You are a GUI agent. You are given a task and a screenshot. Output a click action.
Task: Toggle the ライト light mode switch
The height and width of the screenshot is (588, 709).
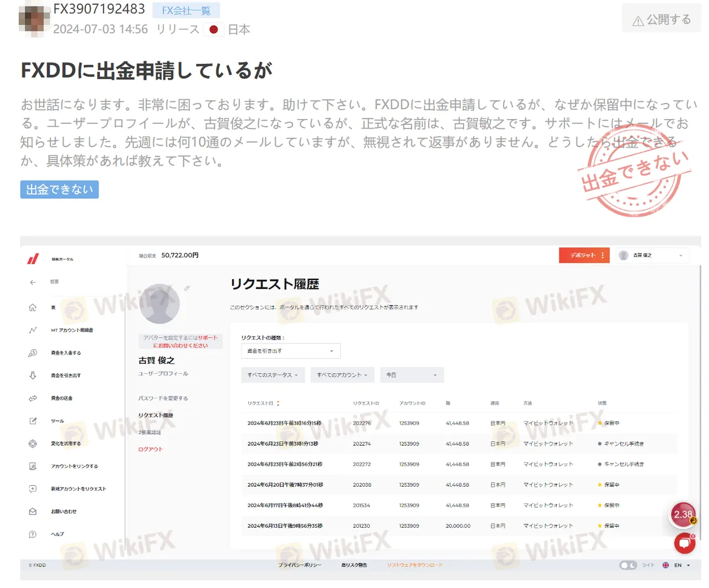click(x=628, y=565)
